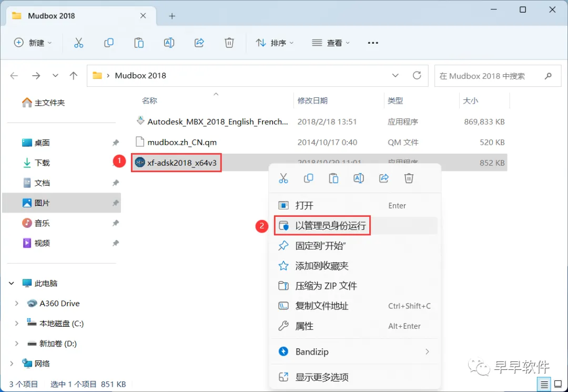568x392 pixels.
Task: Click the context menu Share icon
Action: (x=384, y=178)
